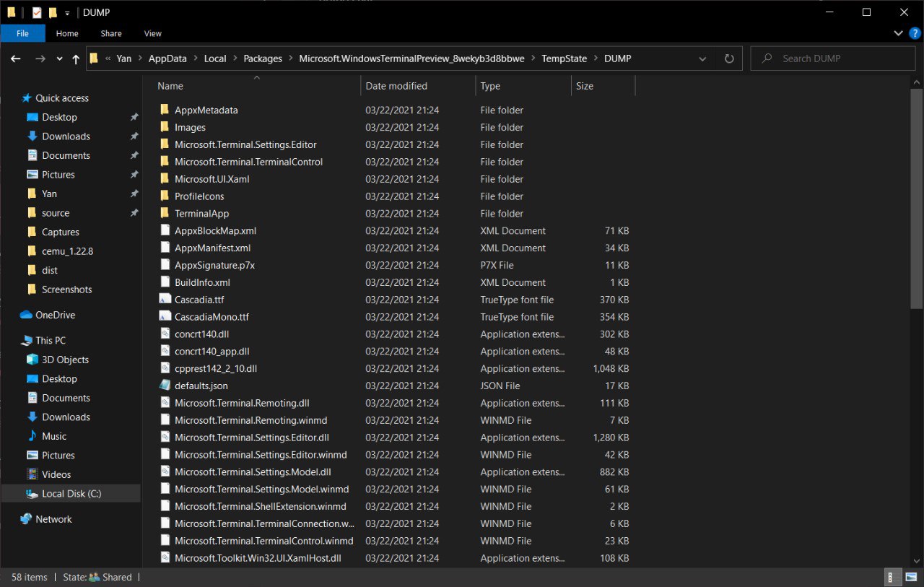Open Downloads under Quick access
The height and width of the screenshot is (587, 924).
[x=66, y=136]
